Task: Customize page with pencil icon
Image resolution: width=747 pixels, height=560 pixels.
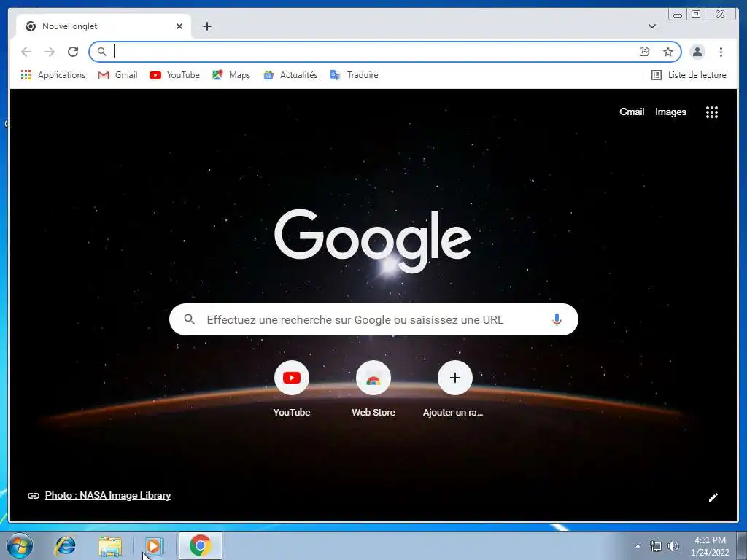Action: tap(713, 497)
